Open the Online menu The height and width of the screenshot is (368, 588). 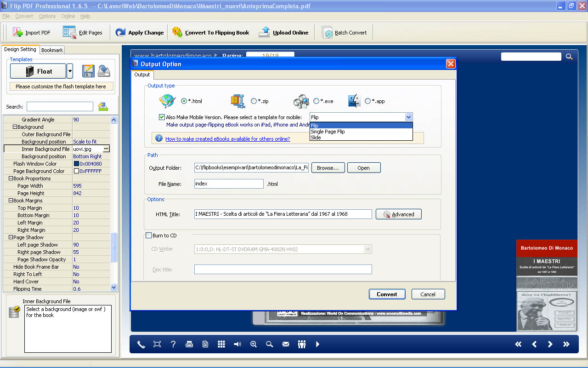pos(68,16)
